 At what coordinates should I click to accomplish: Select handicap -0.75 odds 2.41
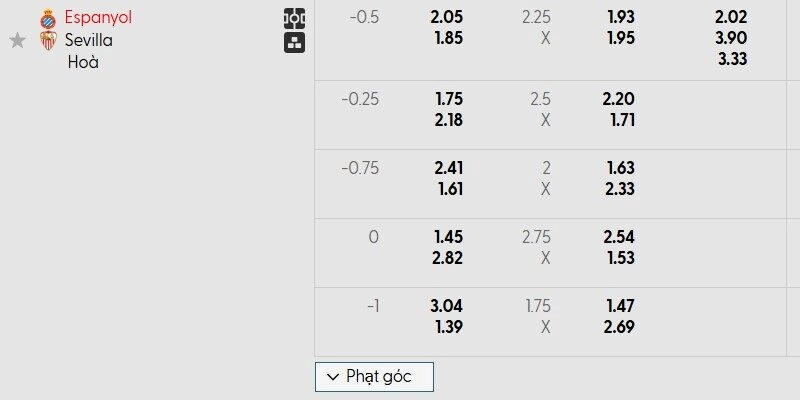pos(447,168)
